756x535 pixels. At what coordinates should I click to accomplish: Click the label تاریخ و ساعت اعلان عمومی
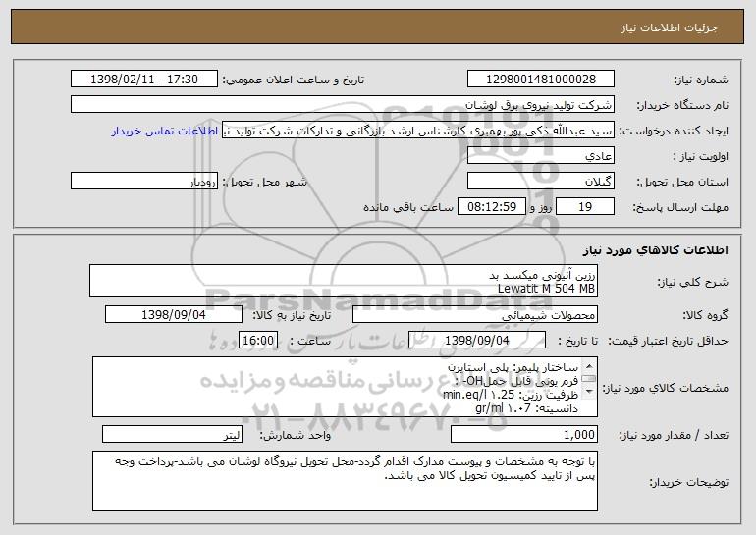(294, 80)
